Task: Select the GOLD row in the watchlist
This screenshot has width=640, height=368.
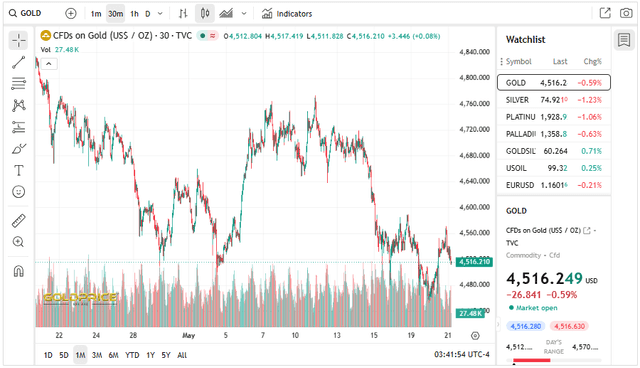Action: 554,82
